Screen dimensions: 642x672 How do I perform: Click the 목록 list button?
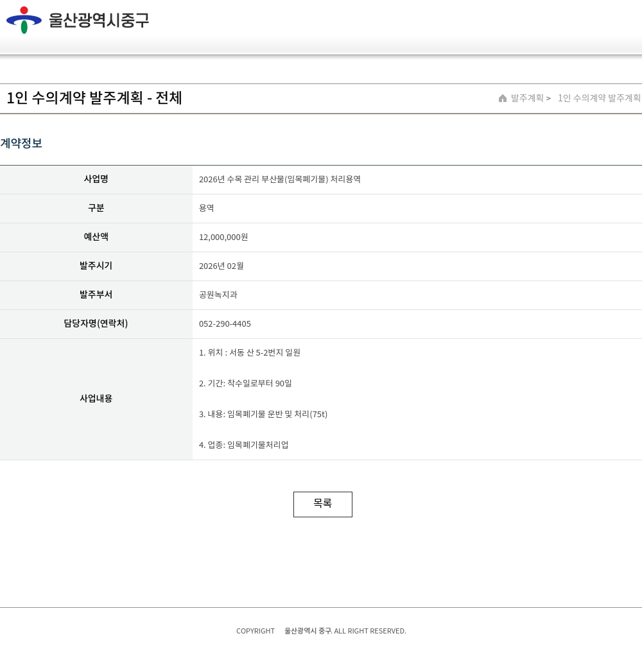pos(323,504)
